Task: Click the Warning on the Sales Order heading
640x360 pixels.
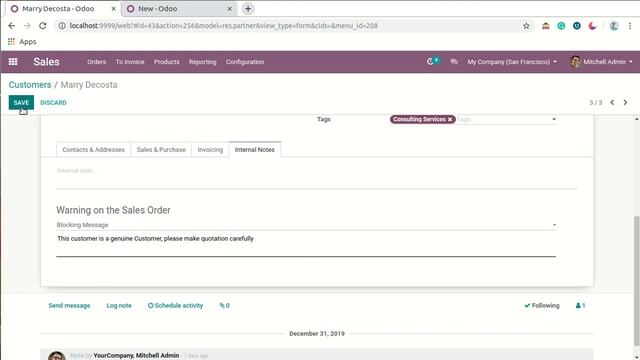Action: (x=113, y=210)
